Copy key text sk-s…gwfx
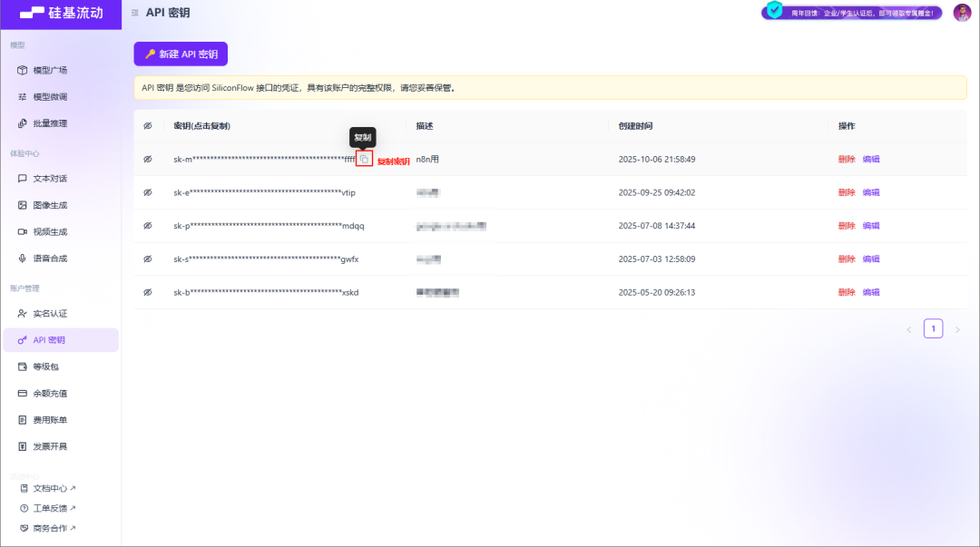This screenshot has width=980, height=547. click(x=266, y=259)
